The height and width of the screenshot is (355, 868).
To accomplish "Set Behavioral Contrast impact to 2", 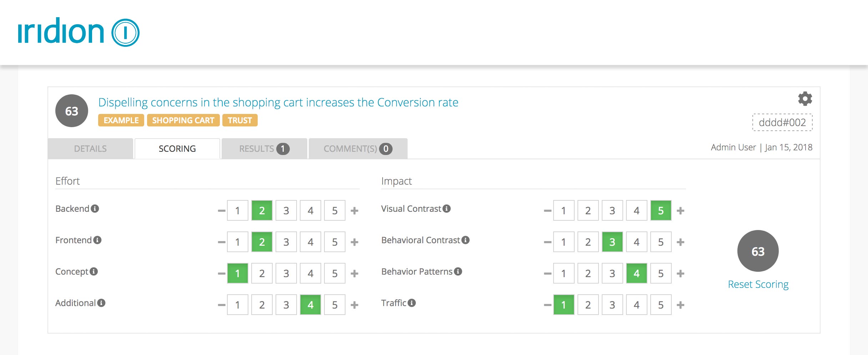I will [x=588, y=242].
